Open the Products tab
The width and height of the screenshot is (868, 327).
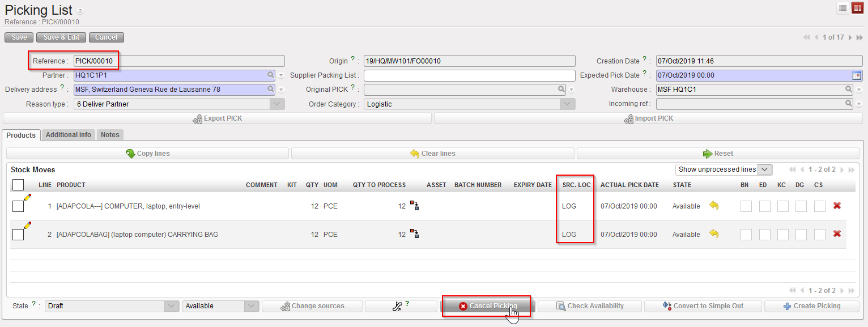(x=21, y=135)
